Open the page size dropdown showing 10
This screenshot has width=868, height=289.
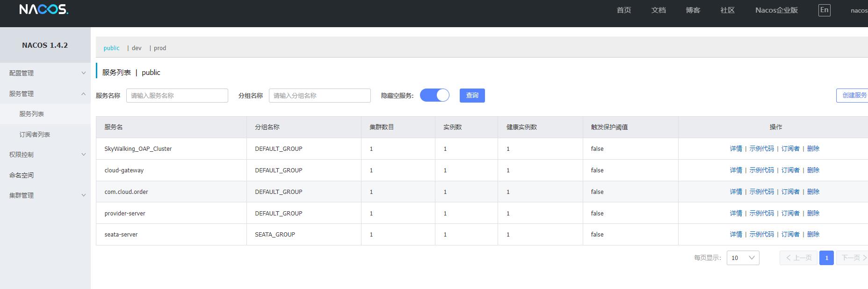point(743,258)
